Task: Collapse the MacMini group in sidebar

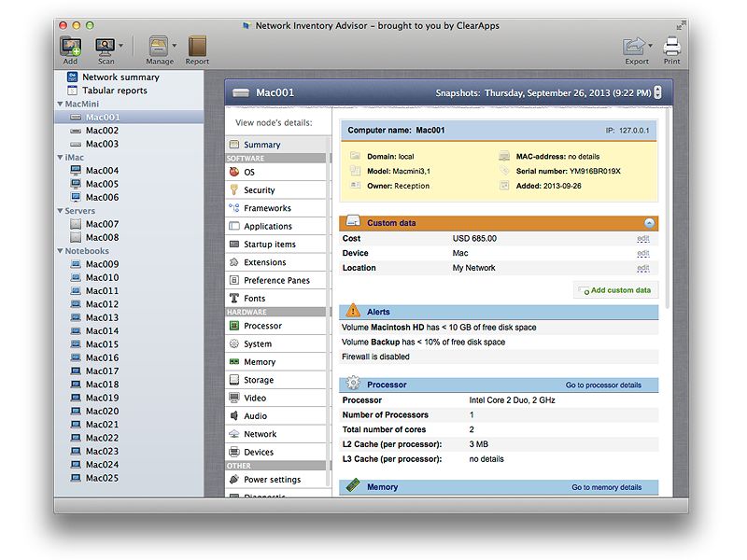Action: click(x=60, y=105)
